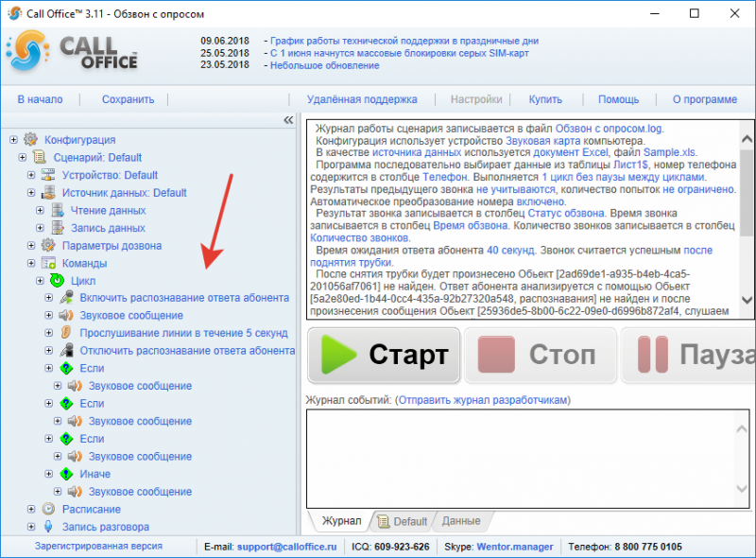Screen dimensions: 756x558
Task: Click Сохранить in the top bar
Action: click(128, 99)
